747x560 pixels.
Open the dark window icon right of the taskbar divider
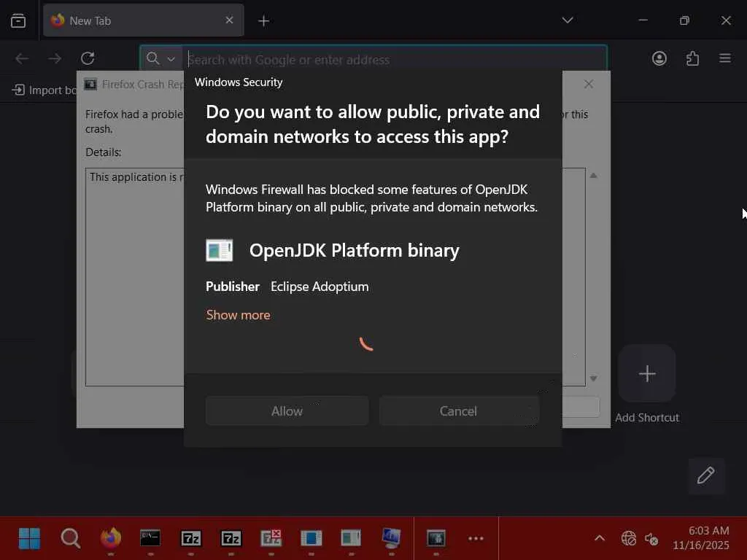436,539
